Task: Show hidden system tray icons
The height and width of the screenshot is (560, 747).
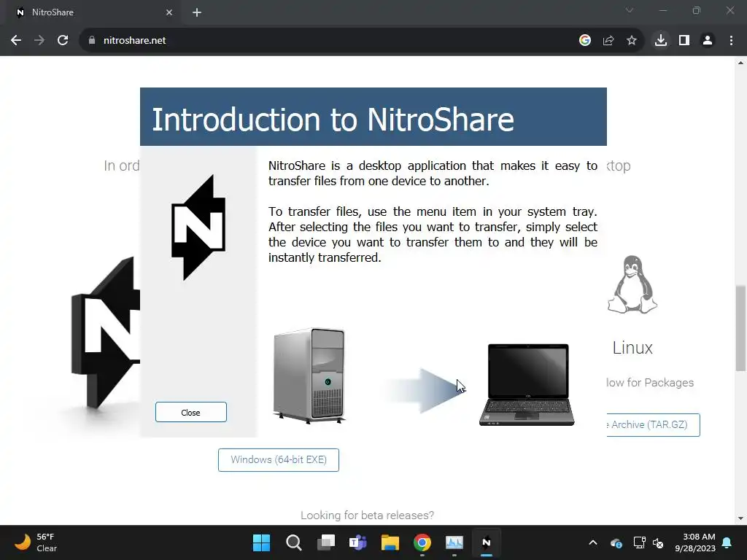Action: click(593, 542)
